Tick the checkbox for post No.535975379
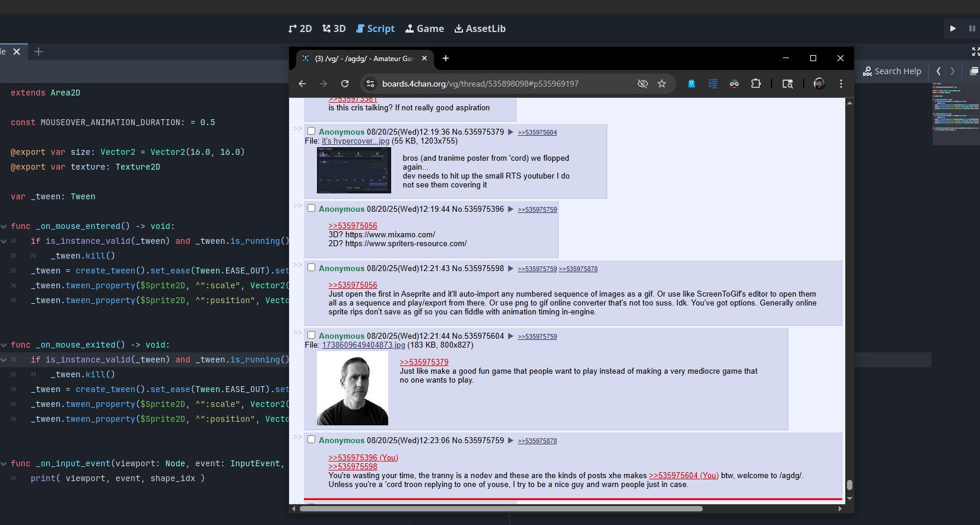The image size is (980, 525). [x=311, y=131]
